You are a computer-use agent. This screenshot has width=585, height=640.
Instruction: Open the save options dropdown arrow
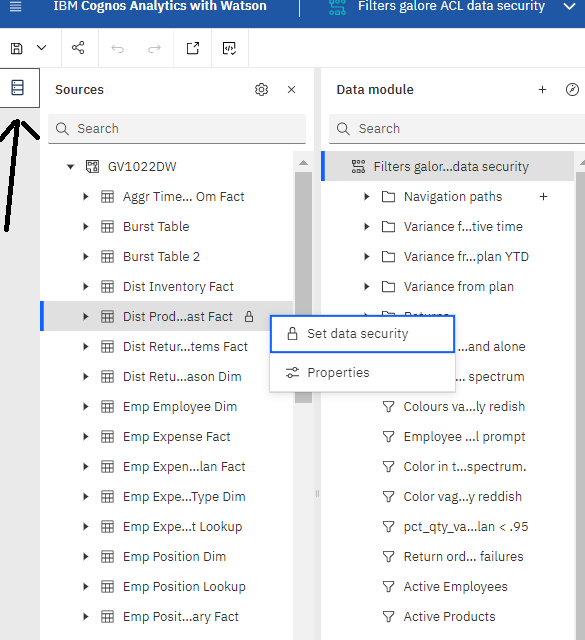tap(42, 48)
